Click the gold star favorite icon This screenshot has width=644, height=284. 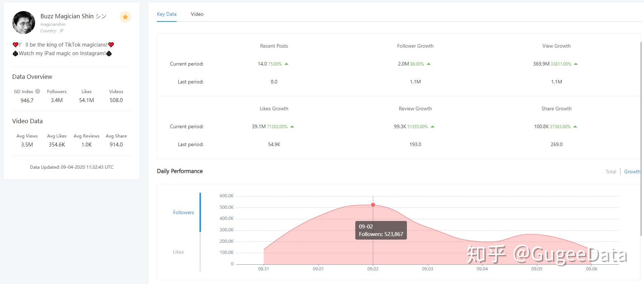point(125,17)
